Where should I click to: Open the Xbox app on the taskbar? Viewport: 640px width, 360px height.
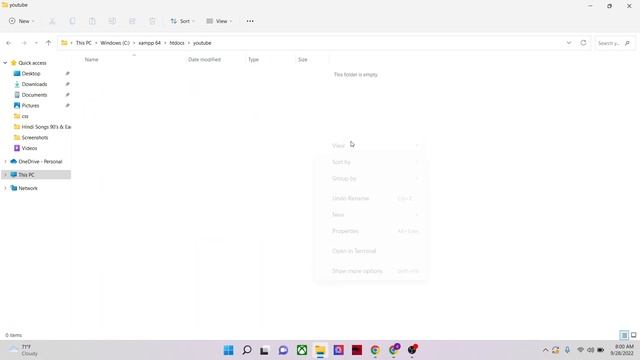point(302,350)
